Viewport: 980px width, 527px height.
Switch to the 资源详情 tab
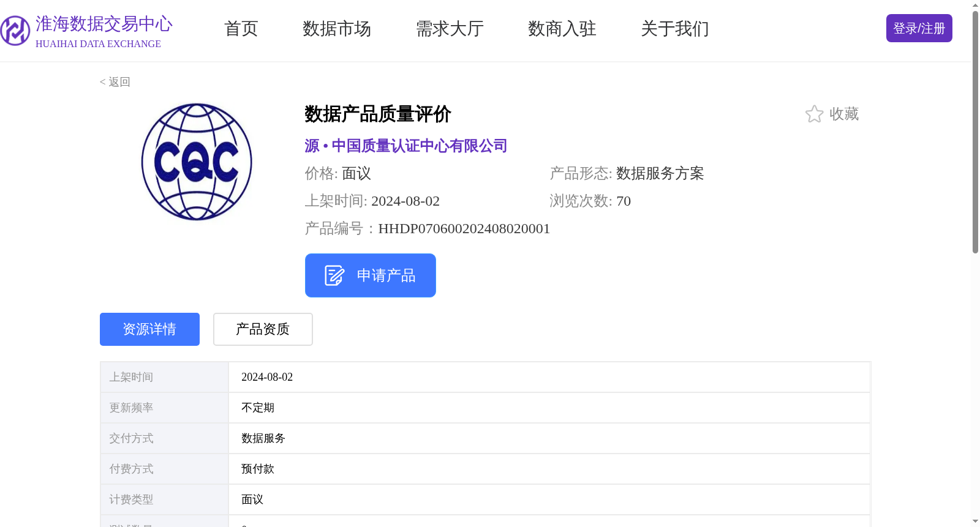pyautogui.click(x=149, y=329)
